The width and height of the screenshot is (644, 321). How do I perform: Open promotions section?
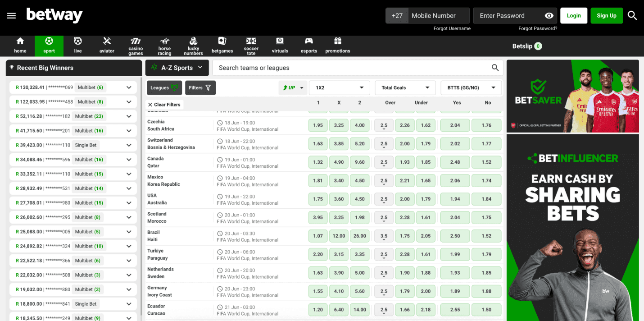[x=338, y=46]
